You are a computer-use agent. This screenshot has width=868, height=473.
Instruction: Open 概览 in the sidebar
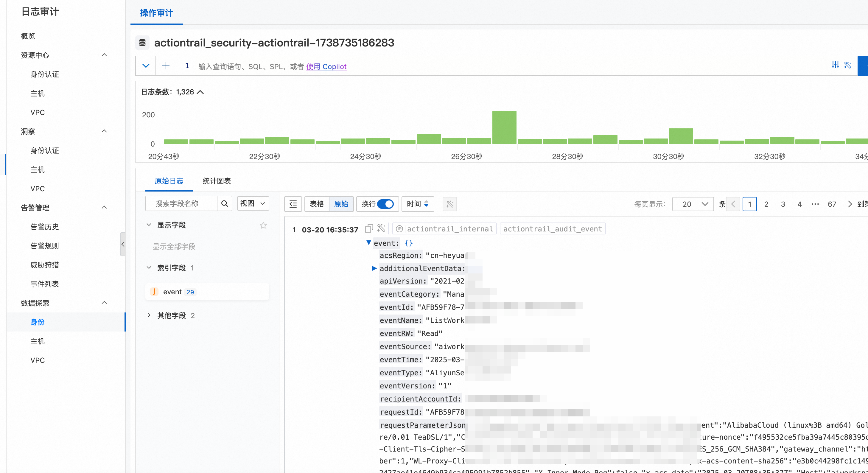click(x=28, y=36)
